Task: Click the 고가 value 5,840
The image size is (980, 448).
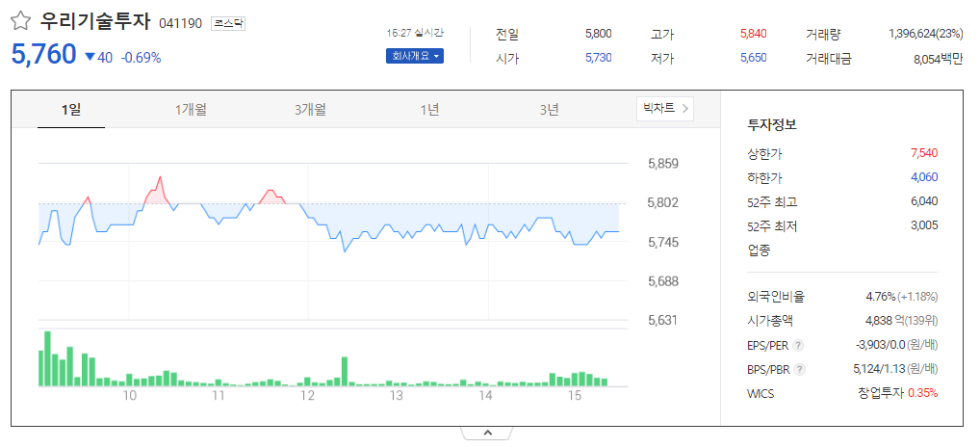Action: pos(753,34)
